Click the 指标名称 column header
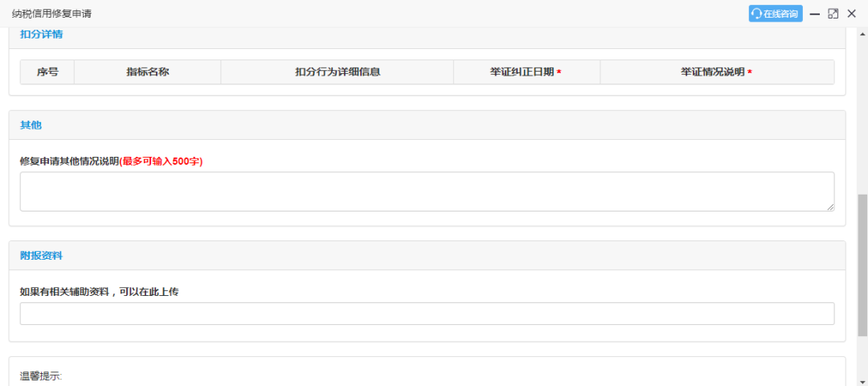The height and width of the screenshot is (386, 868). (147, 72)
